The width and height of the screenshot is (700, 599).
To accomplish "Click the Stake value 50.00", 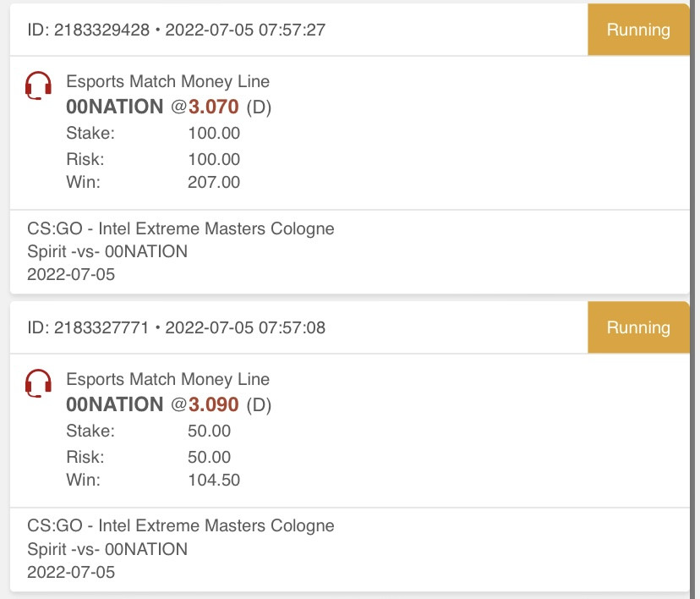I will (x=209, y=431).
